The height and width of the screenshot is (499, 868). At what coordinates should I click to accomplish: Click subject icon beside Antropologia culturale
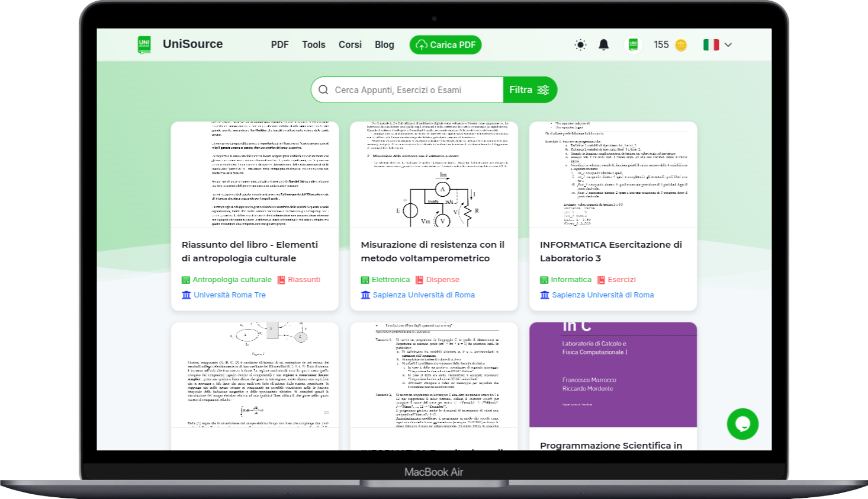click(186, 280)
